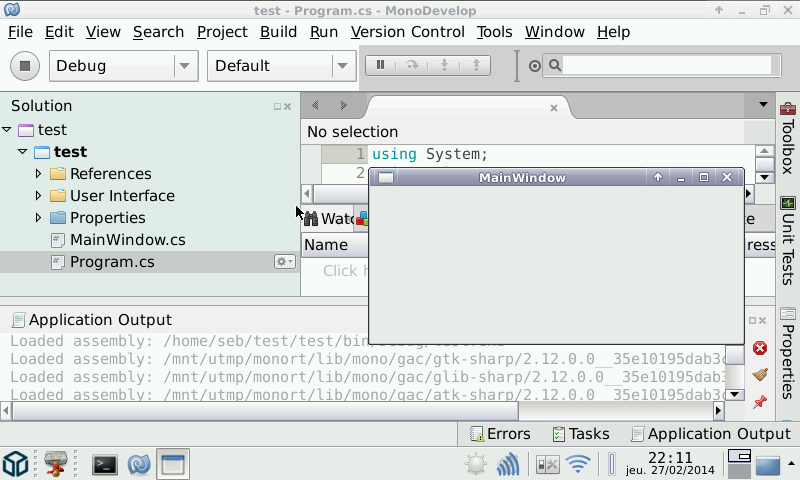
Task: Expand the References folder
Action: (x=39, y=174)
